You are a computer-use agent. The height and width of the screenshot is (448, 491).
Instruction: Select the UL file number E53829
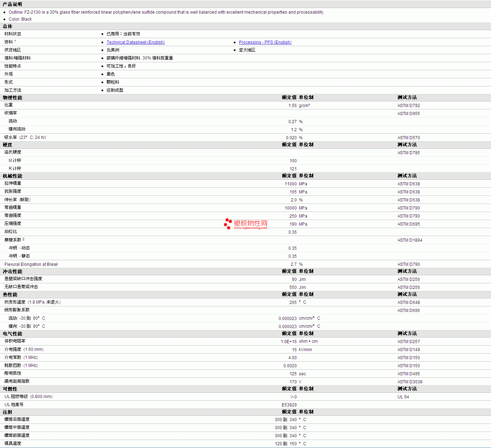tap(289, 405)
